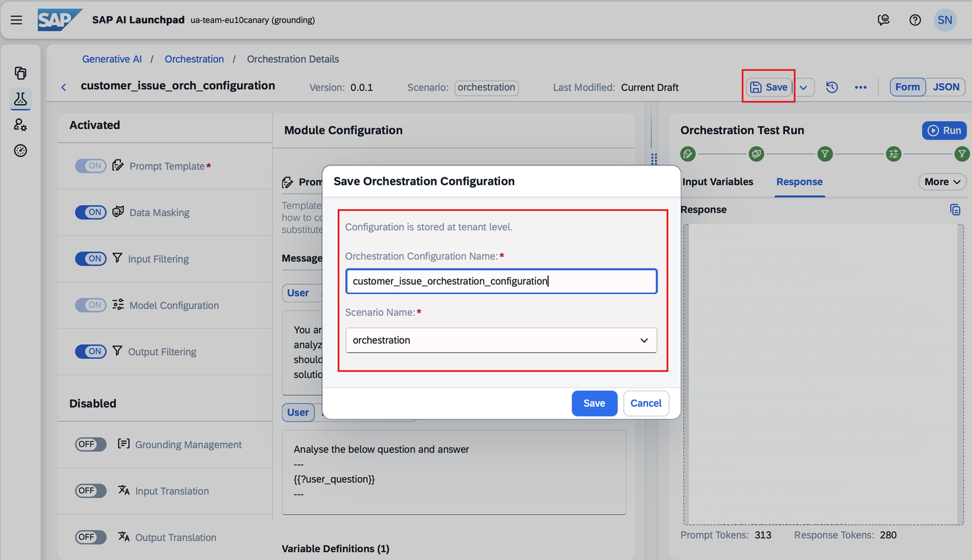Click the Orchestration Details breadcrumb text
972x560 pixels.
(x=293, y=59)
